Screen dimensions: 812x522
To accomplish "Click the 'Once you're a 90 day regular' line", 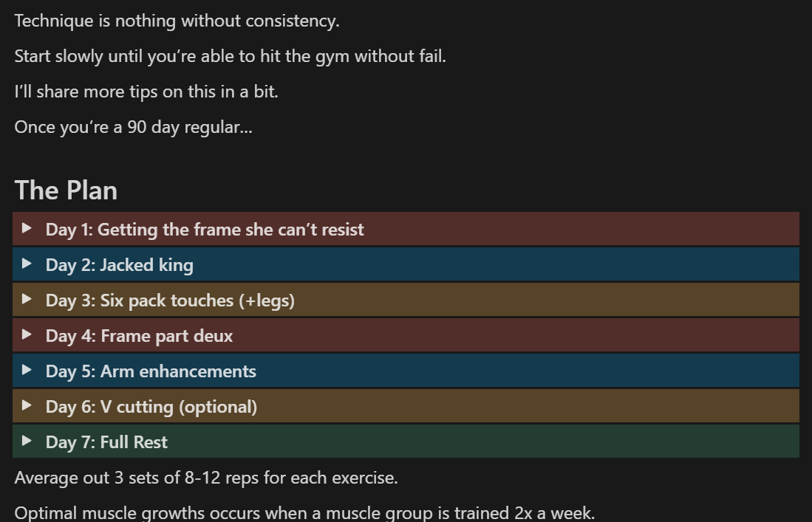I will [133, 127].
